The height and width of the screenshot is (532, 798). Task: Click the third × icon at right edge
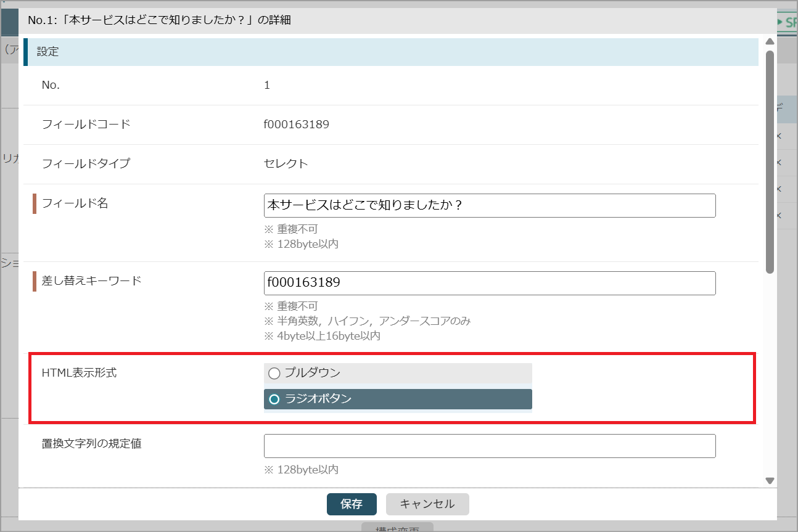[779, 189]
